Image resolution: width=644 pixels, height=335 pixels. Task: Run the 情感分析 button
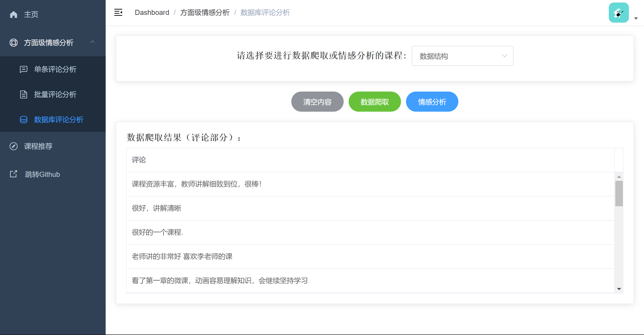click(432, 102)
